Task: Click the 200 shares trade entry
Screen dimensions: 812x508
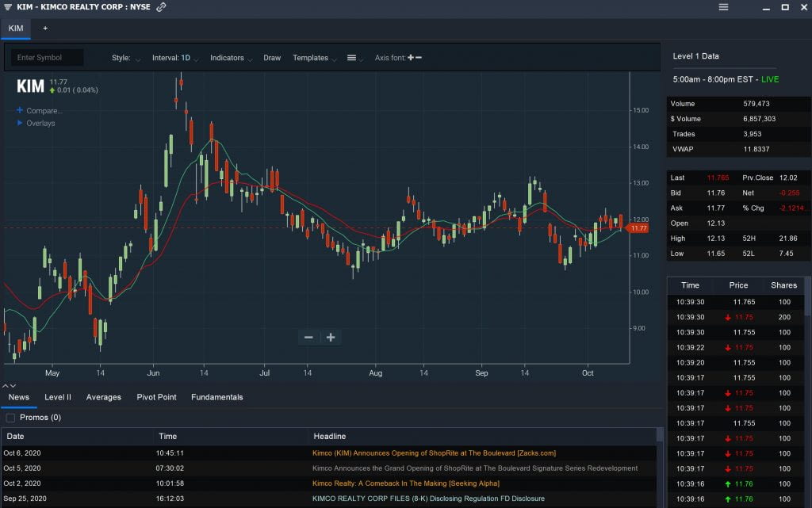Action: click(x=784, y=317)
